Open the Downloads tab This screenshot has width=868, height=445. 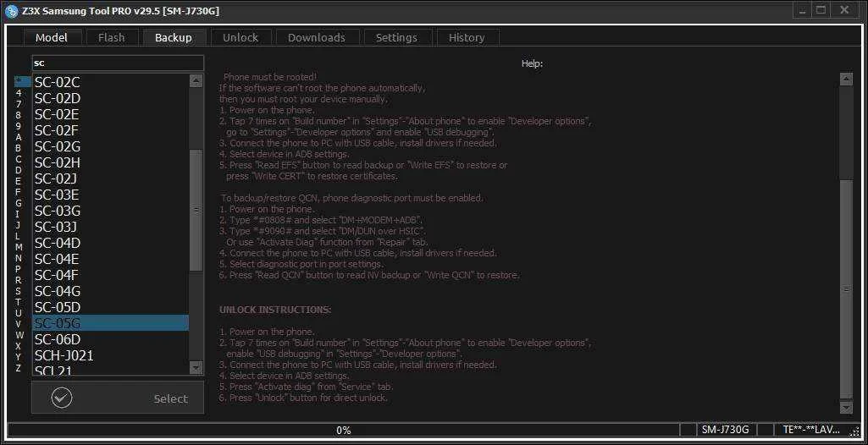(317, 37)
